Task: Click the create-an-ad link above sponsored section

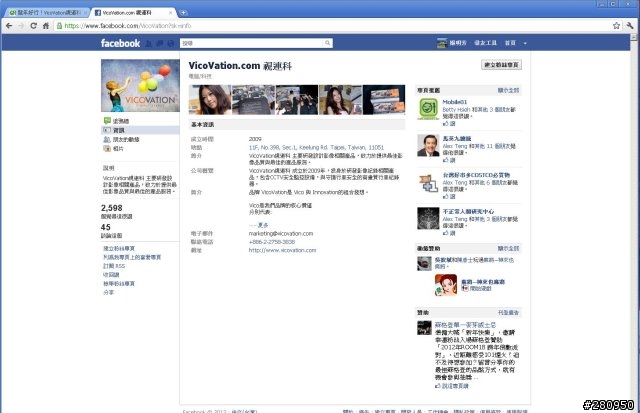Action: coord(508,313)
